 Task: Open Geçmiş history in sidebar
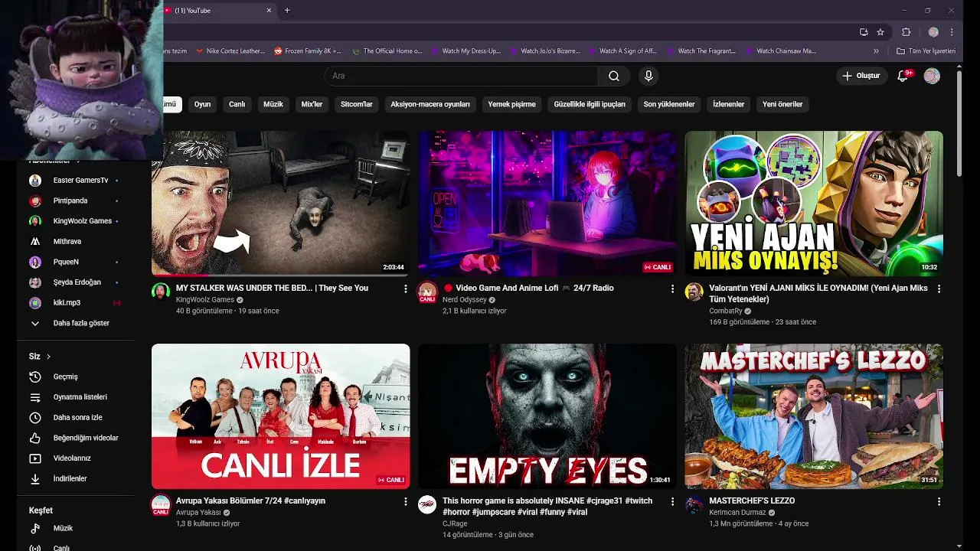(75, 377)
